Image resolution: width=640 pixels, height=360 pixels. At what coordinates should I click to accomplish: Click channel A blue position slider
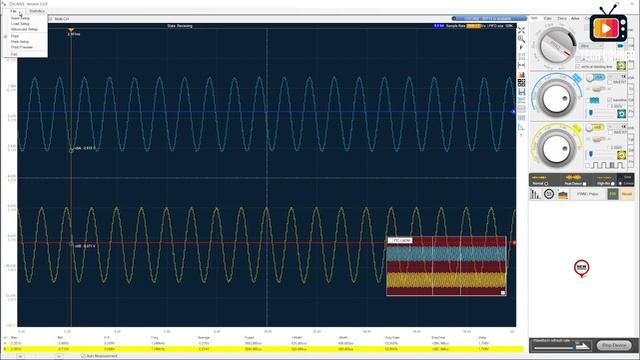591,113
